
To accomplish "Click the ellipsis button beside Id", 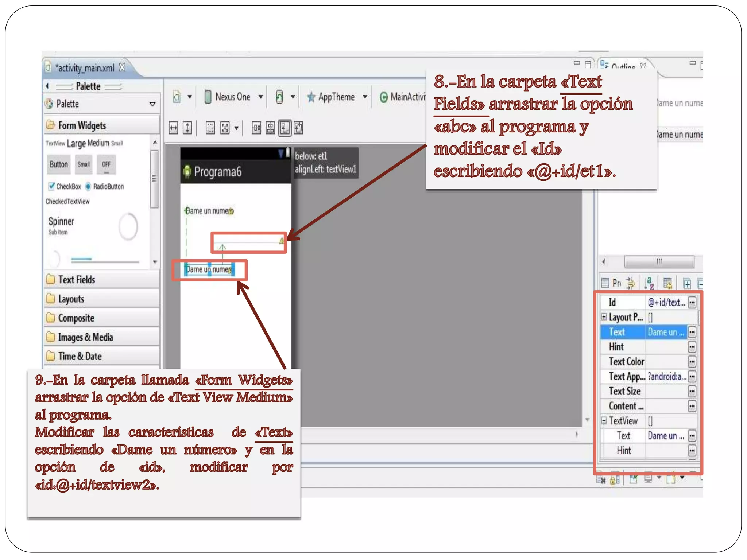I will (692, 302).
